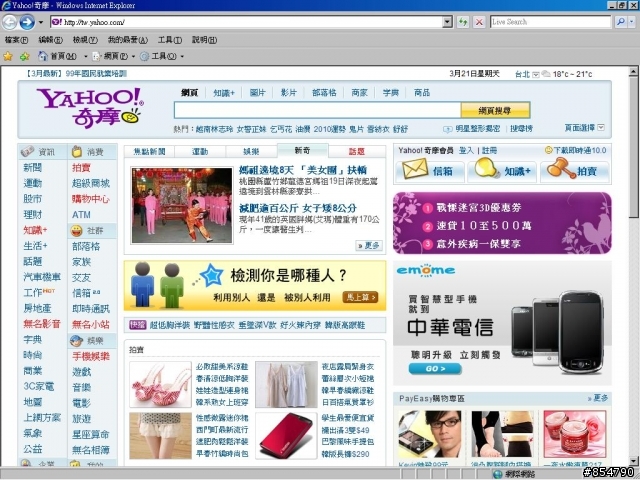
Task: Click the emome logo in the ad
Action: (x=425, y=270)
